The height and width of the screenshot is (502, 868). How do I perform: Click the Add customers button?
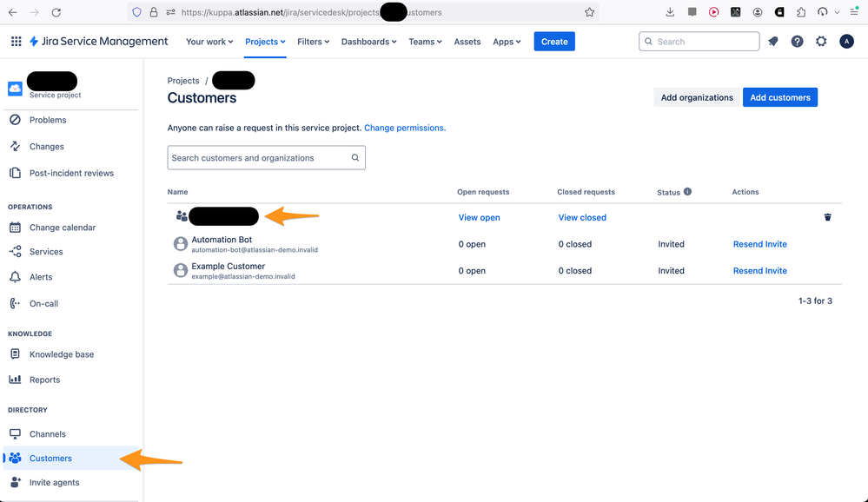coord(779,97)
